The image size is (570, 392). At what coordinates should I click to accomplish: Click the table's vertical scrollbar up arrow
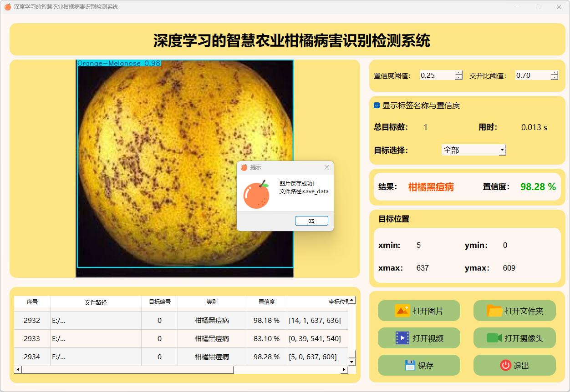351,300
